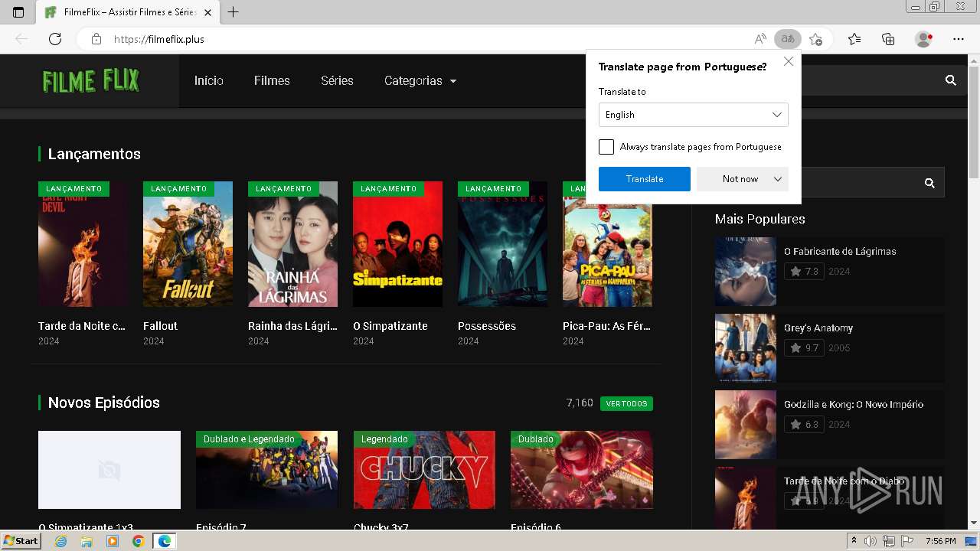Open the Séries menu item
Screen dimensions: 980x551
(x=337, y=80)
